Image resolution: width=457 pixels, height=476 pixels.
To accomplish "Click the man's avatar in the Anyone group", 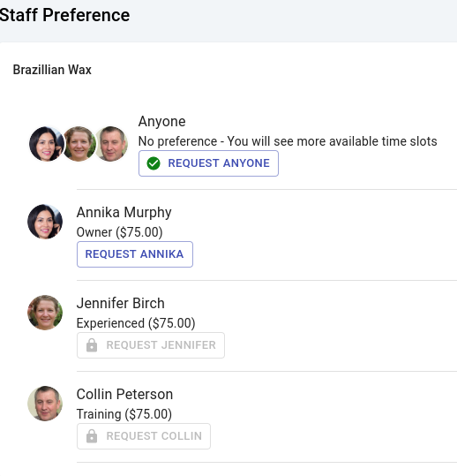I will coord(111,144).
